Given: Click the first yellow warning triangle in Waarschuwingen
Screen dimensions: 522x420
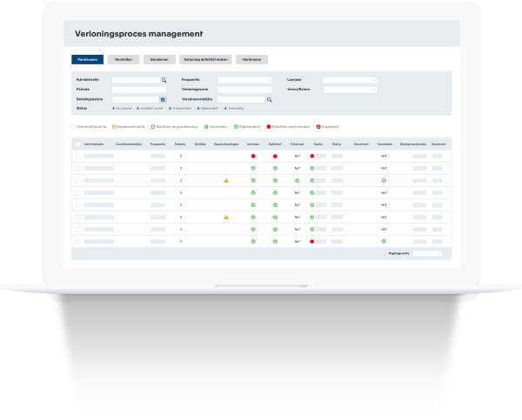Looking at the screenshot, I should click(x=226, y=180).
